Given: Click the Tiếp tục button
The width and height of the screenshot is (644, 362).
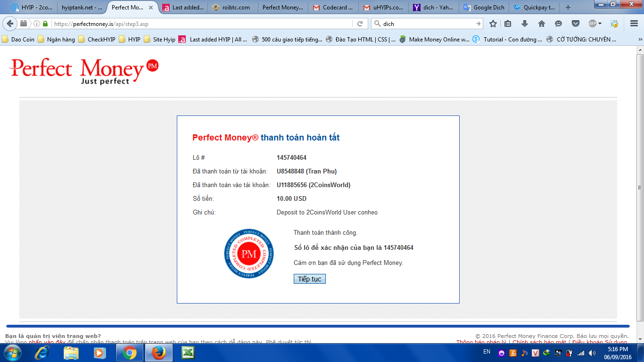Looking at the screenshot, I should pyautogui.click(x=310, y=279).
